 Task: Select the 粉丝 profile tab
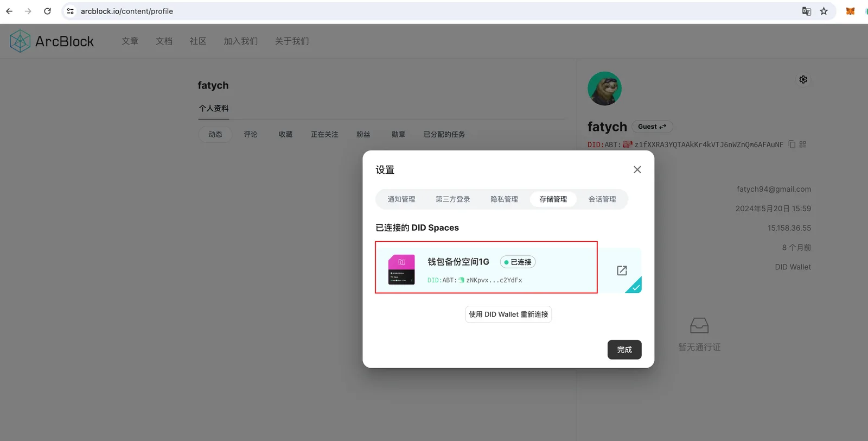[x=363, y=135]
